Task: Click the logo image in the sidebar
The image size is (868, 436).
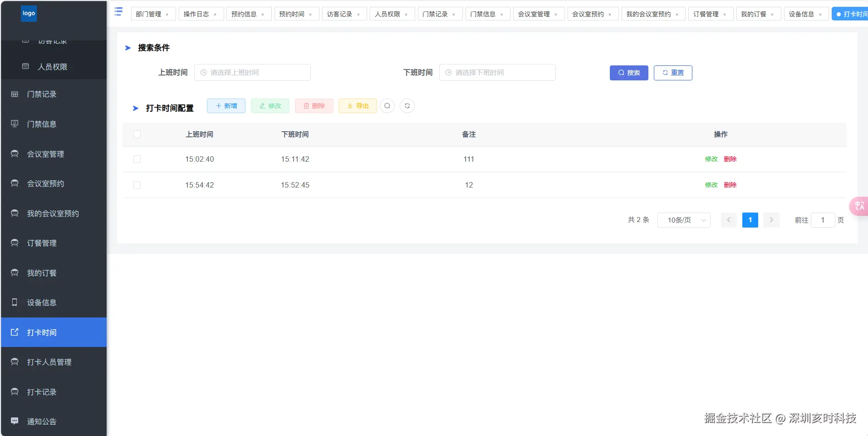Action: tap(29, 14)
